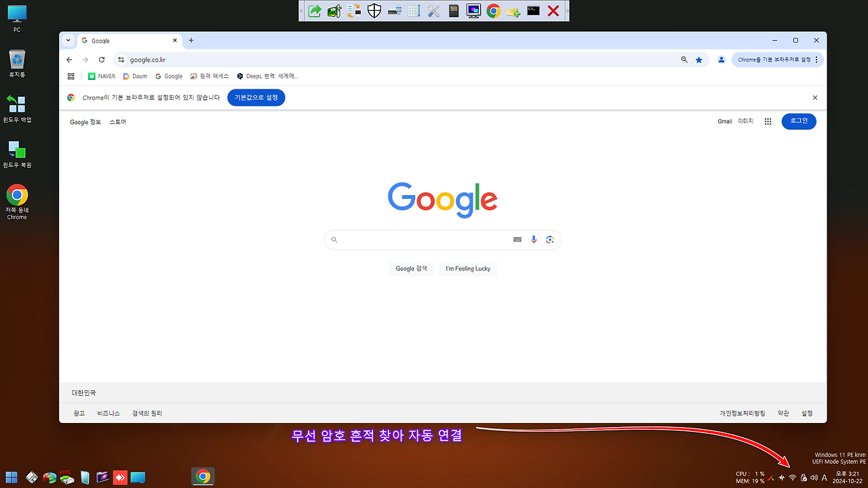Open the Chrome three-dot menu
The image size is (868, 488).
click(x=816, y=60)
